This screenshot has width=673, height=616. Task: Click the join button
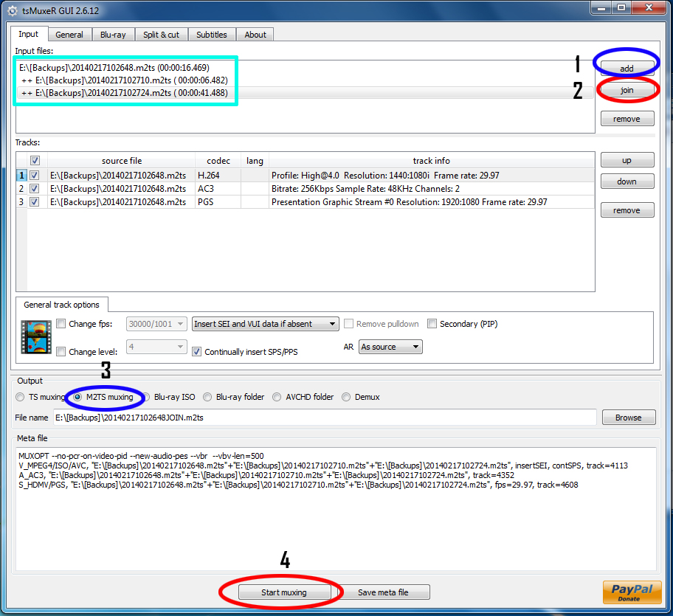tap(627, 90)
